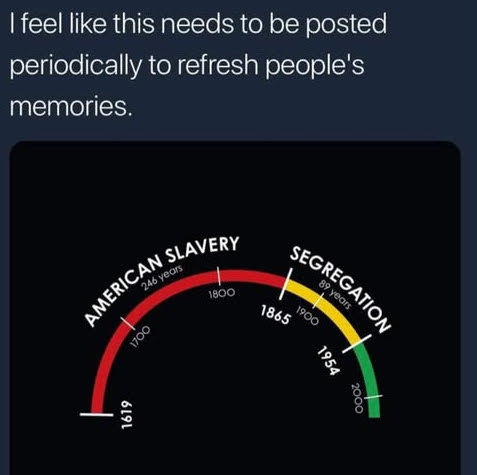Open the embedded timeline chart image
This screenshot has height=475, width=477.
tap(235, 308)
